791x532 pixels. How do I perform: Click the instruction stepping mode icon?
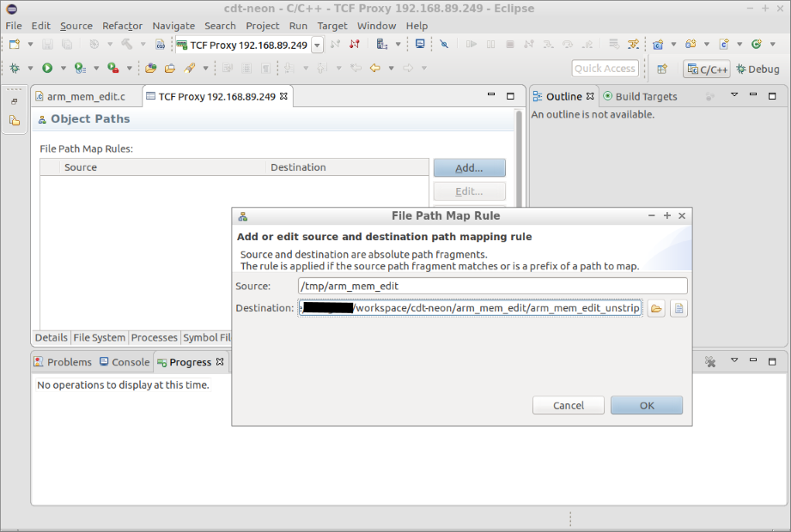pyautogui.click(x=633, y=45)
